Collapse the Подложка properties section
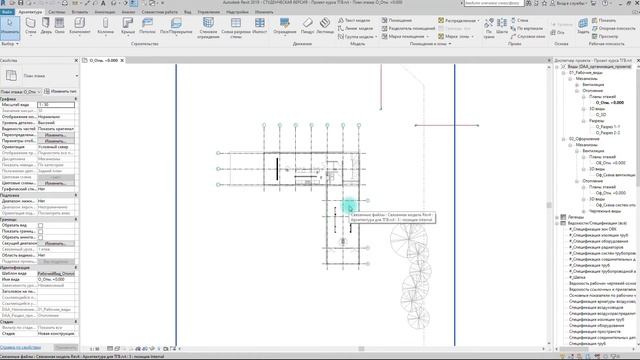 [x=76, y=196]
